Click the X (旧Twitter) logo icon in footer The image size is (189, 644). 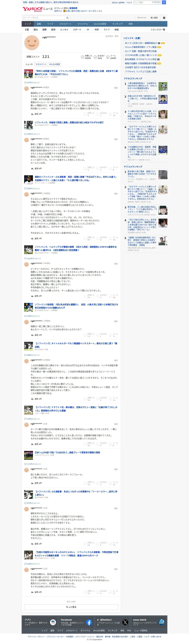pos(125,622)
